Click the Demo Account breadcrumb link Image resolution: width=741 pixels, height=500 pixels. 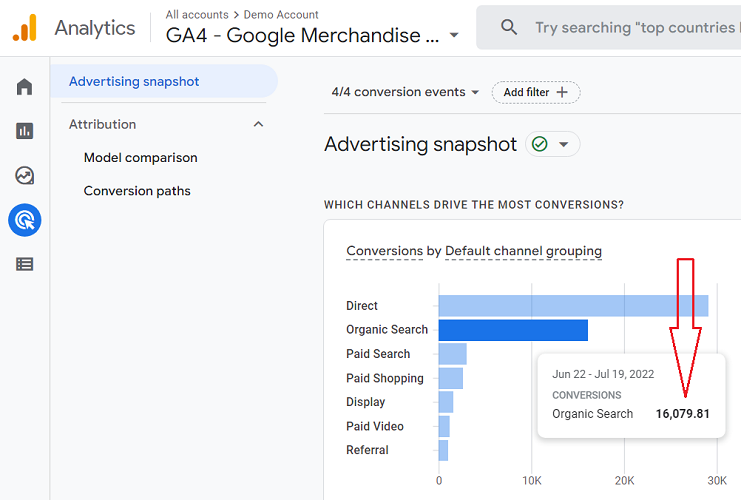(281, 15)
